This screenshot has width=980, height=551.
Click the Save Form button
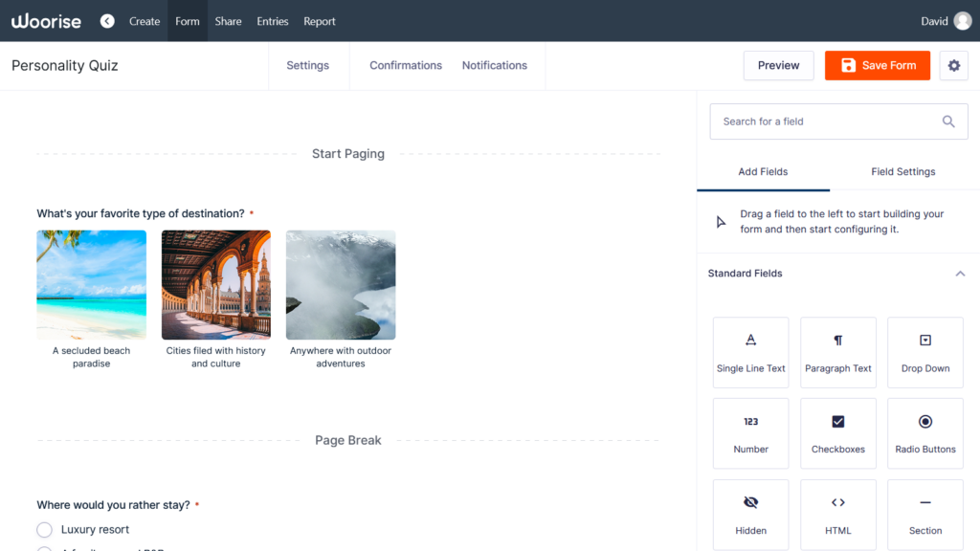(877, 65)
